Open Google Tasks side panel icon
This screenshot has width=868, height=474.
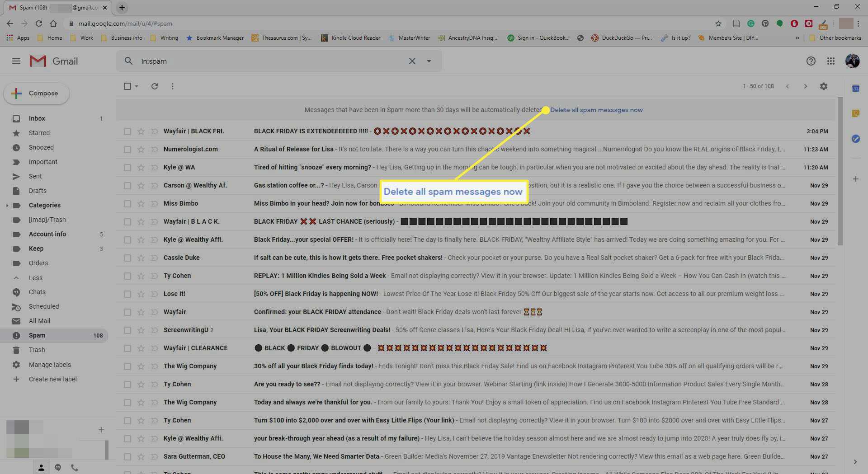coord(856,139)
